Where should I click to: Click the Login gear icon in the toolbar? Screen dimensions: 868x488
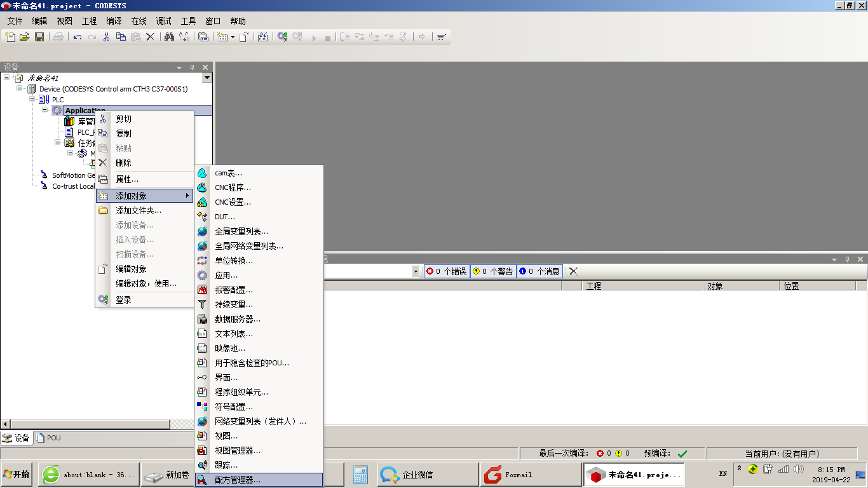[x=282, y=37]
